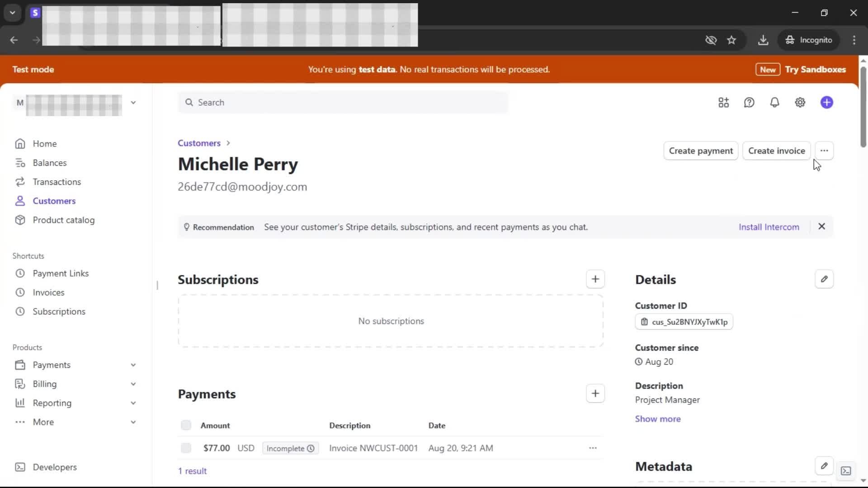Image resolution: width=868 pixels, height=488 pixels.
Task: Click the Install Intercom link
Action: (769, 227)
